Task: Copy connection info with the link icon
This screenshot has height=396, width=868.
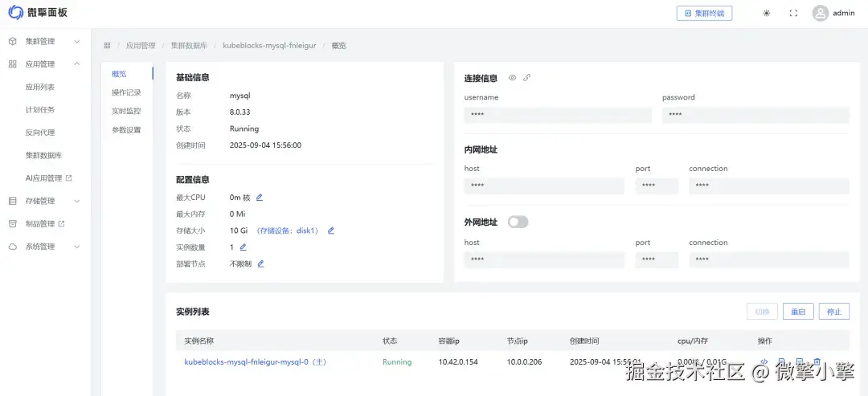Action: [x=527, y=78]
